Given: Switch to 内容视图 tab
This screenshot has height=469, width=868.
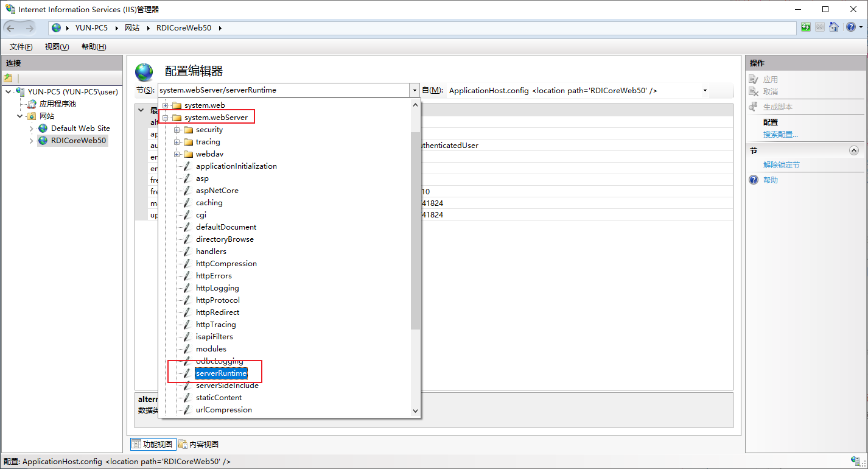Looking at the screenshot, I should click(198, 445).
